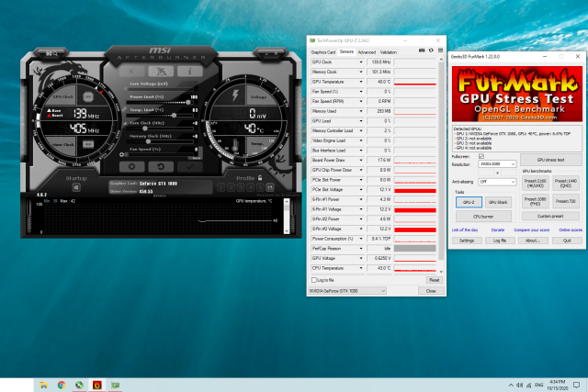Expand the Board Power Draw sensor dropdown

click(x=361, y=160)
